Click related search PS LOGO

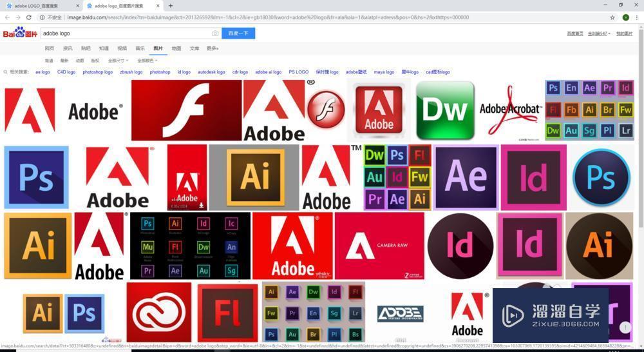tap(299, 72)
